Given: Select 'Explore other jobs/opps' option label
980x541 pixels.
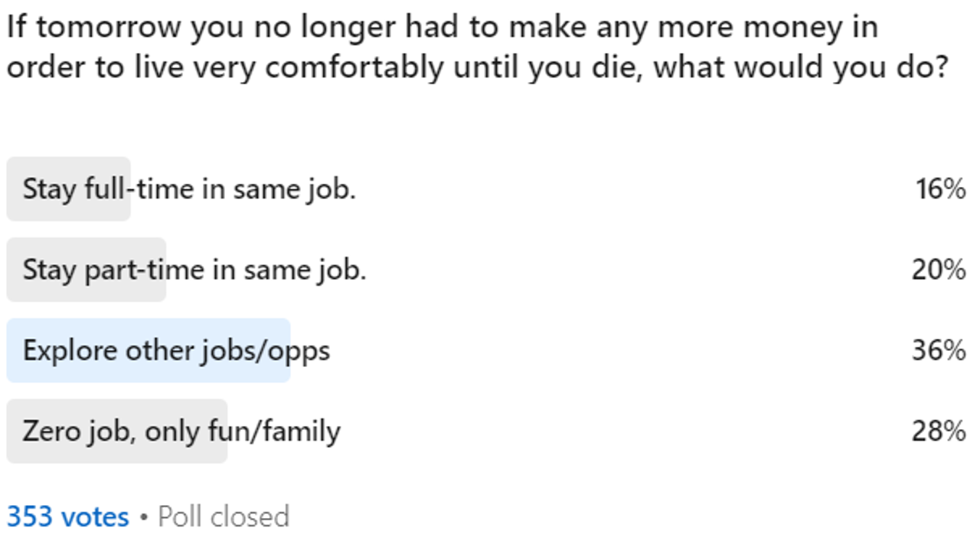Looking at the screenshot, I should [176, 351].
